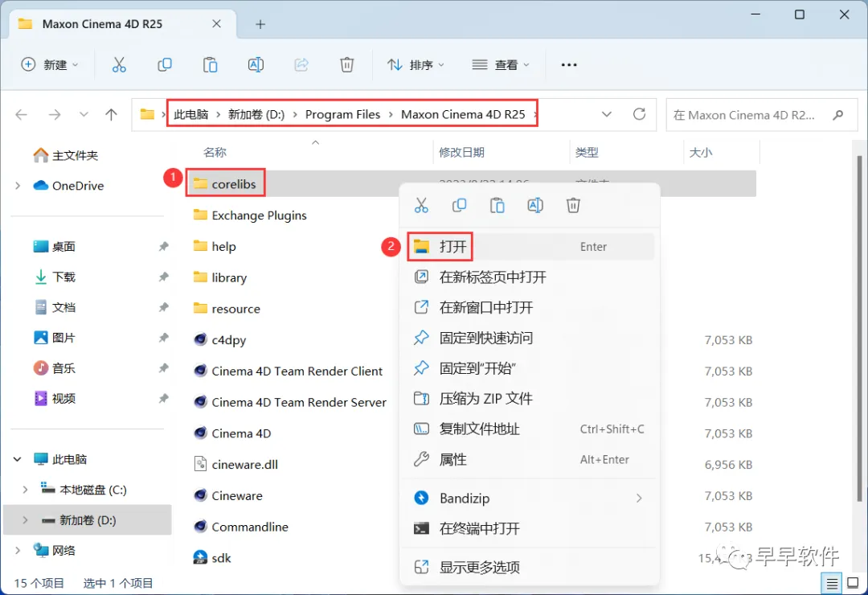Click Paste icon in the context menu
This screenshot has width=868, height=595.
pos(497,206)
